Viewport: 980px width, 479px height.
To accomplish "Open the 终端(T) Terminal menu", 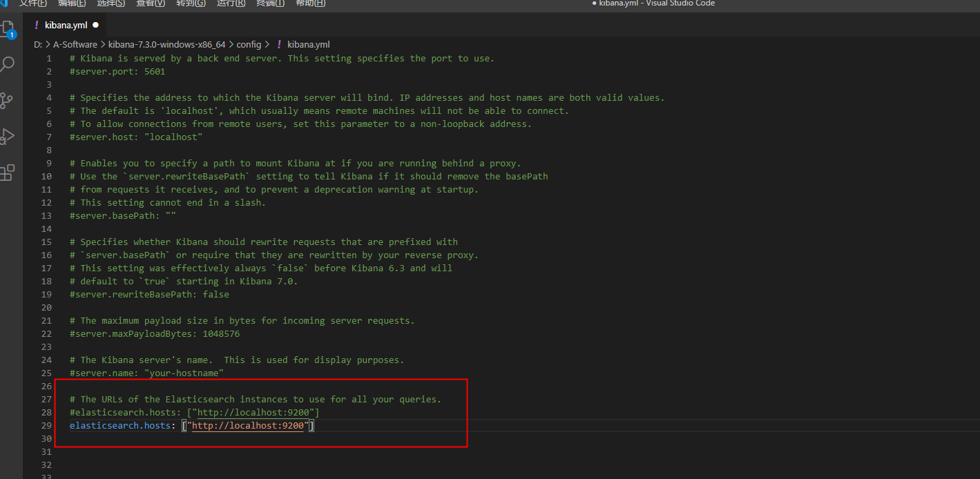I will [x=271, y=3].
